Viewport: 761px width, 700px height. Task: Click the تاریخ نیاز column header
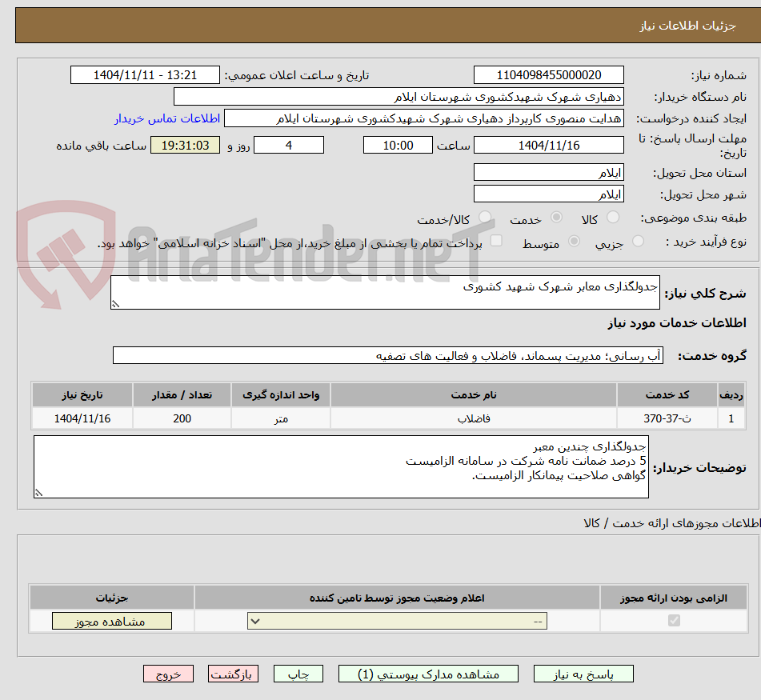point(82,395)
